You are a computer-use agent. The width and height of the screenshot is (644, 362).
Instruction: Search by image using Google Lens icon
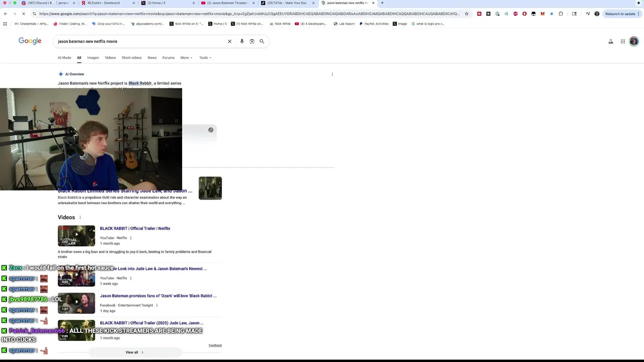[252, 41]
